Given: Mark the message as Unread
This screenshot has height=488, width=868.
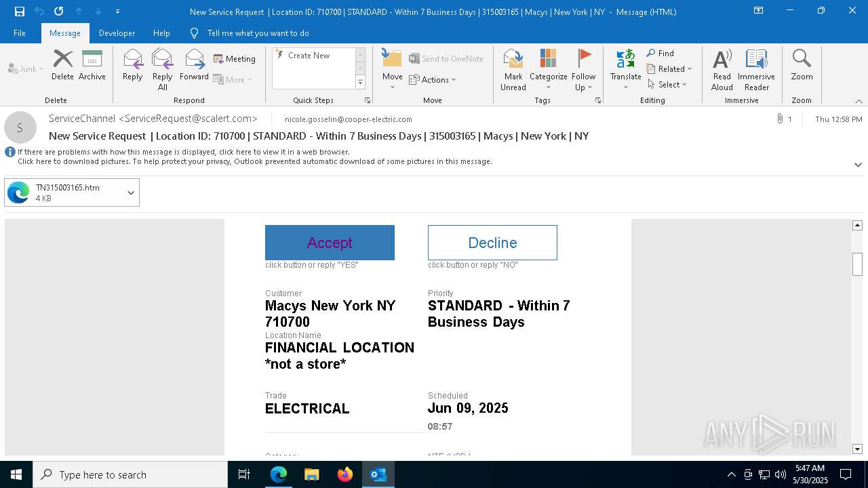Looking at the screenshot, I should (x=513, y=70).
